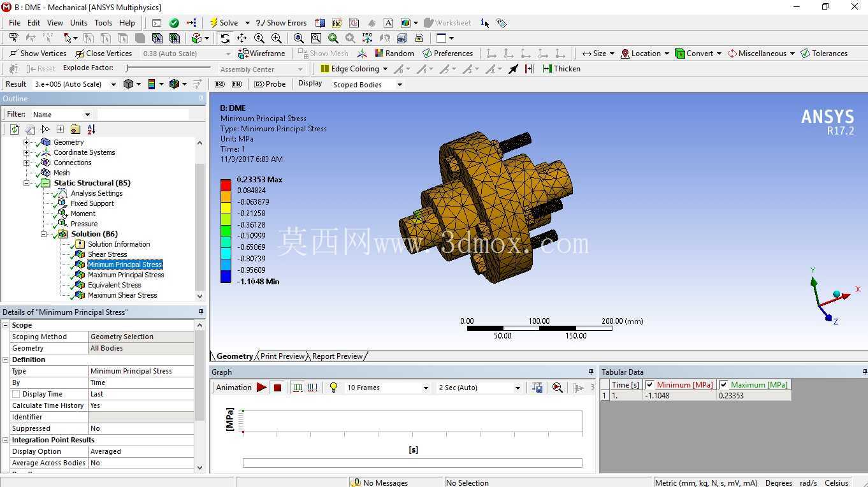Click the green checkmark toolbar icon
Image resolution: width=868 pixels, height=487 pixels.
tap(174, 23)
